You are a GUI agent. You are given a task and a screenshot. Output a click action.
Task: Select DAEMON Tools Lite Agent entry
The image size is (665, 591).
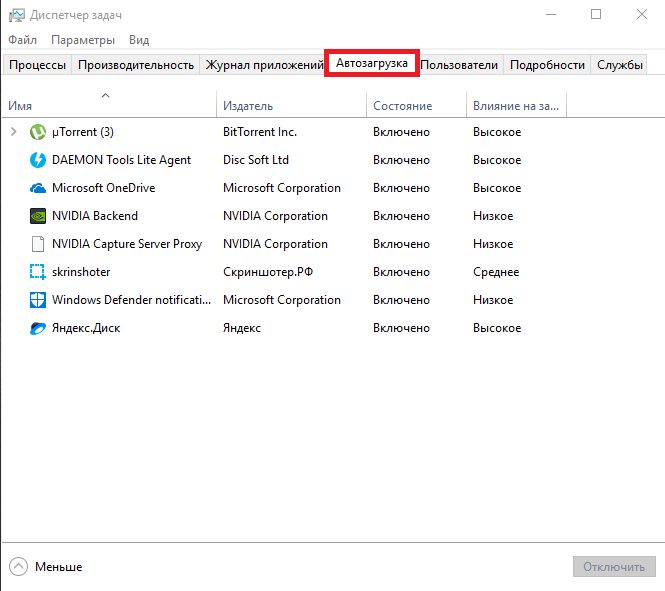click(121, 160)
